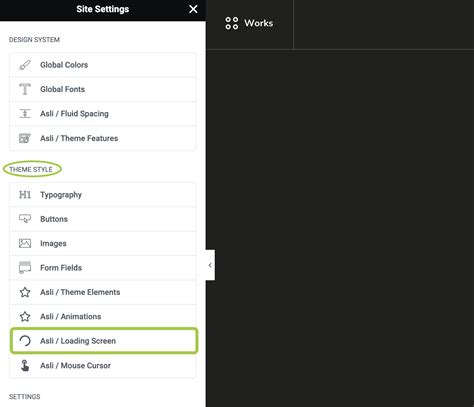Select Asli / Loading Screen option
The width and height of the screenshot is (474, 407).
[x=104, y=341]
